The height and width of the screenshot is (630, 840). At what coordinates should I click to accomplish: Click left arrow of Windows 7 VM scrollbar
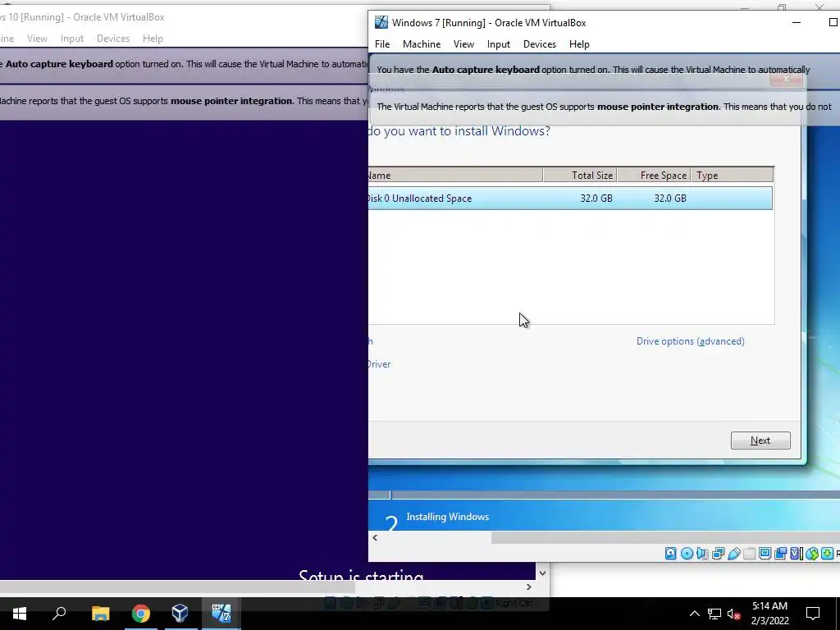tap(375, 537)
